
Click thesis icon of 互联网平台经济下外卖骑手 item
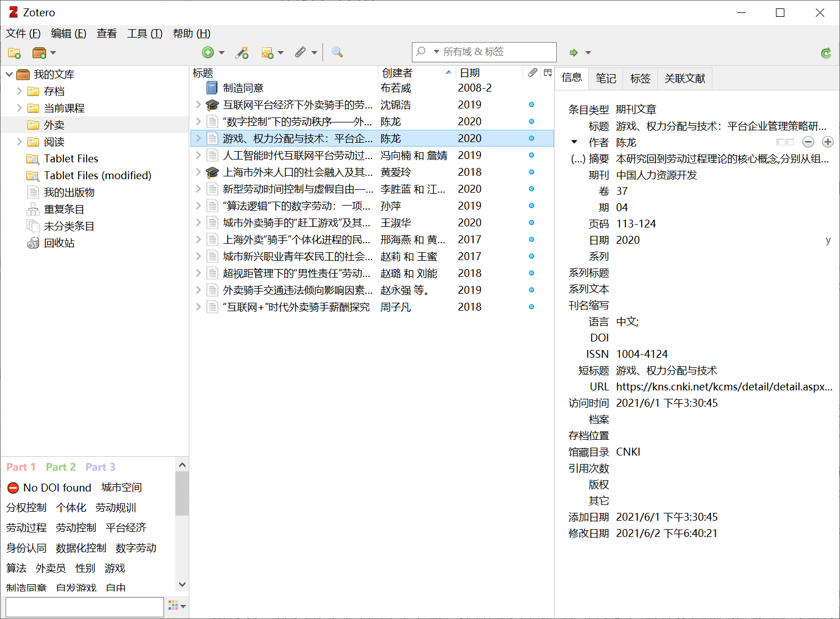coord(212,104)
